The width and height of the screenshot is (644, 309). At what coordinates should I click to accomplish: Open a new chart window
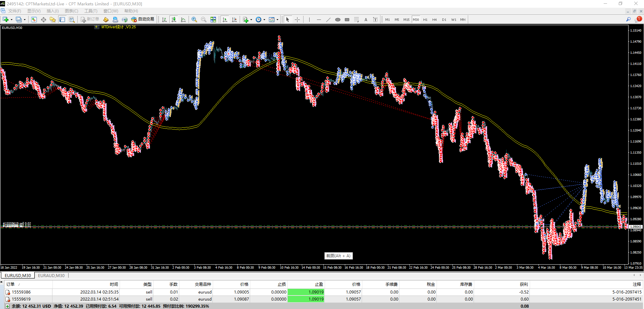click(x=5, y=20)
